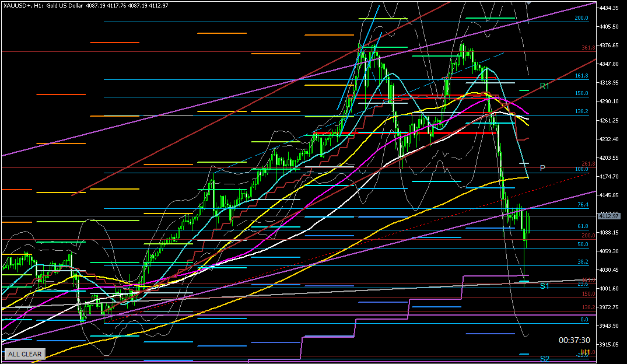627x364 pixels.
Task: Click the 3915.05 mark on price scale
Action: [611, 344]
